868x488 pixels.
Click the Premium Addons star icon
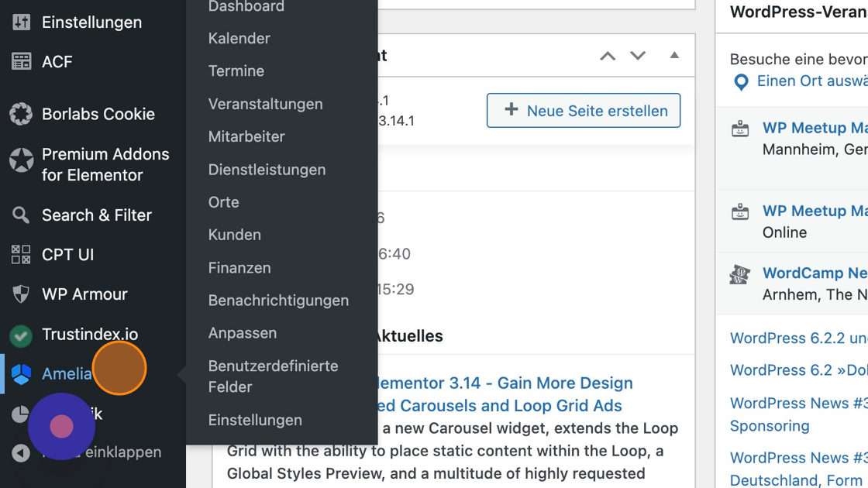tap(21, 160)
